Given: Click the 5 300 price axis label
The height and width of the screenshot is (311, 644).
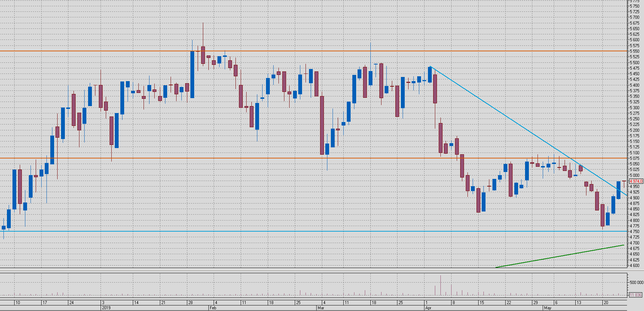Looking at the screenshot, I should pyautogui.click(x=635, y=108).
